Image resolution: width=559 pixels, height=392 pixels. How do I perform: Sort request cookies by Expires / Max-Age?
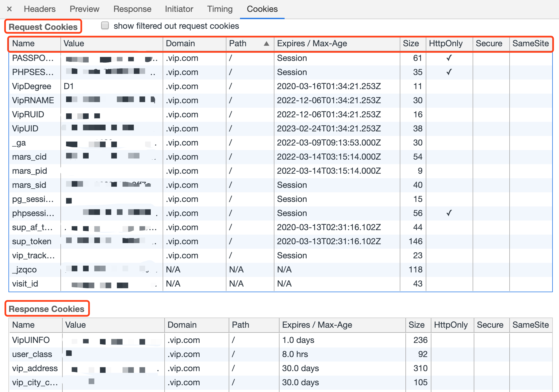pos(312,44)
